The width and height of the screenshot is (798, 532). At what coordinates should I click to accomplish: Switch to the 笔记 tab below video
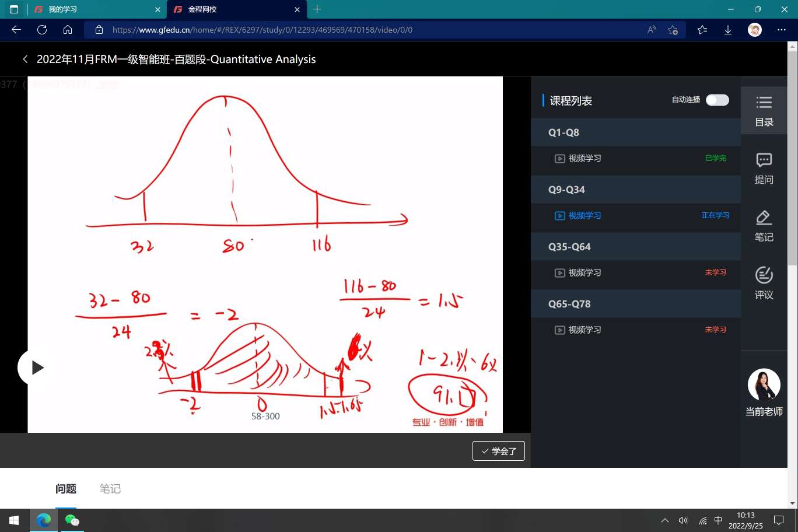pos(110,488)
